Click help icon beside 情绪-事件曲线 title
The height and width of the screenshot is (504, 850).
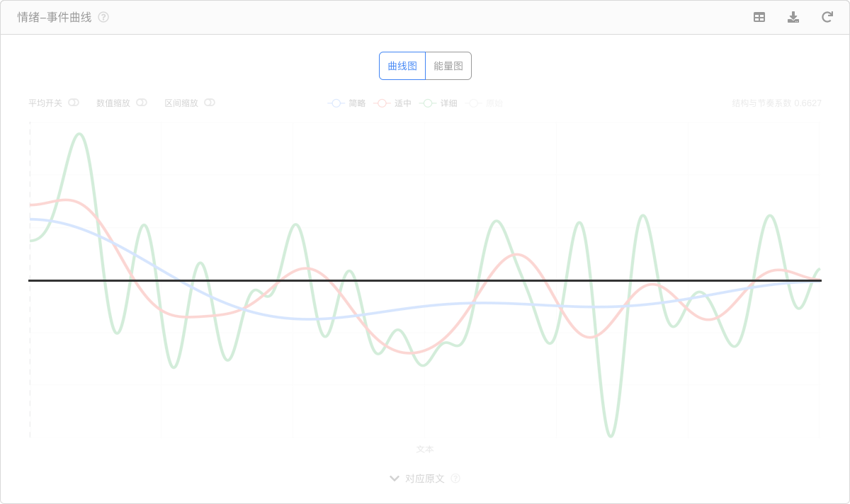(x=103, y=18)
